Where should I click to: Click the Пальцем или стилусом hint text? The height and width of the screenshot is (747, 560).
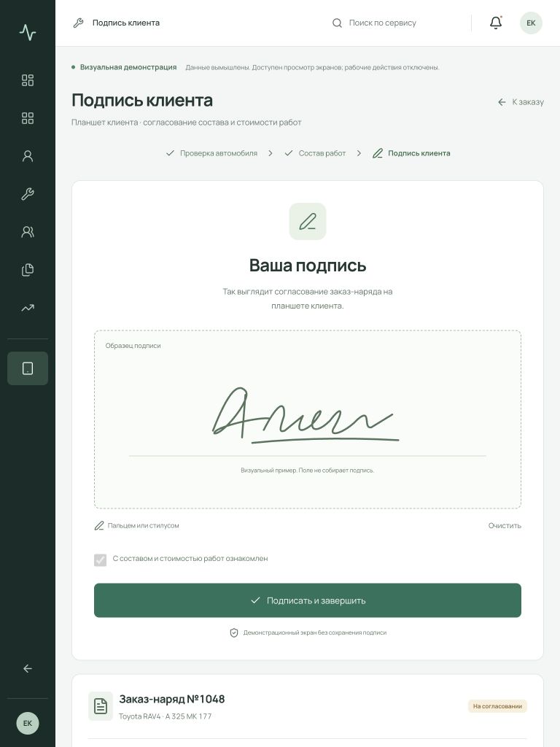point(144,526)
